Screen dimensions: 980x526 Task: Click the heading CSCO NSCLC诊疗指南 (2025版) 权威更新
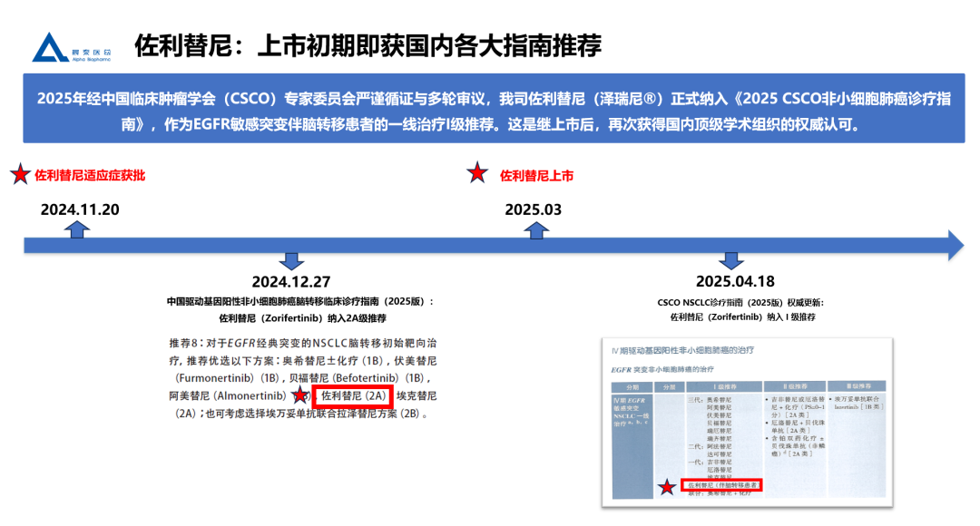(741, 302)
